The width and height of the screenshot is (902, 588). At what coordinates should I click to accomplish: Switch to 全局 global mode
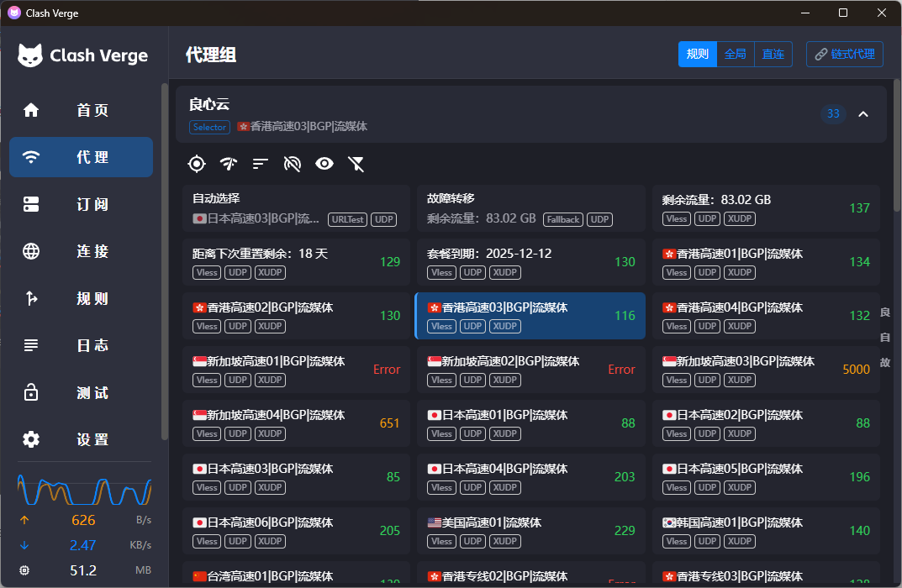[x=735, y=54]
